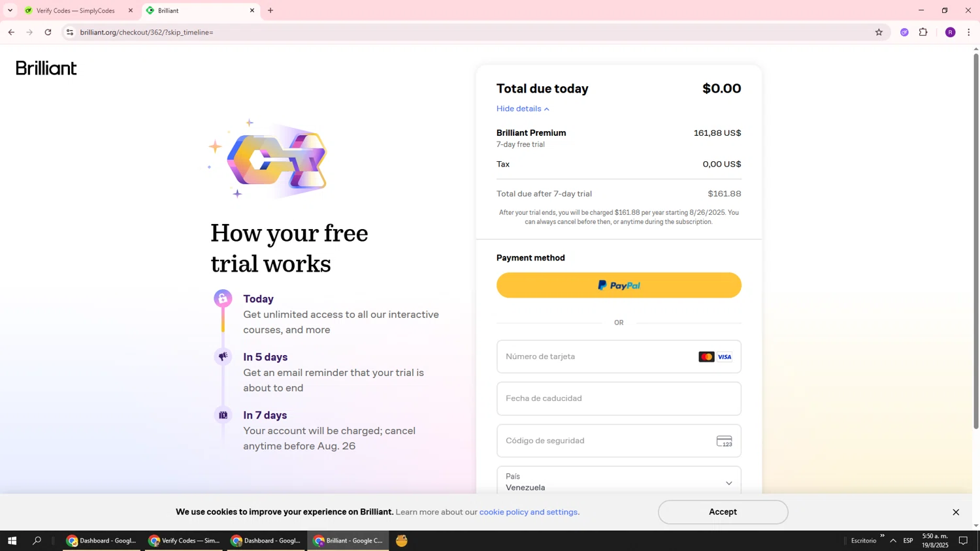
Task: Bookmark this page with the star icon
Action: tap(879, 32)
